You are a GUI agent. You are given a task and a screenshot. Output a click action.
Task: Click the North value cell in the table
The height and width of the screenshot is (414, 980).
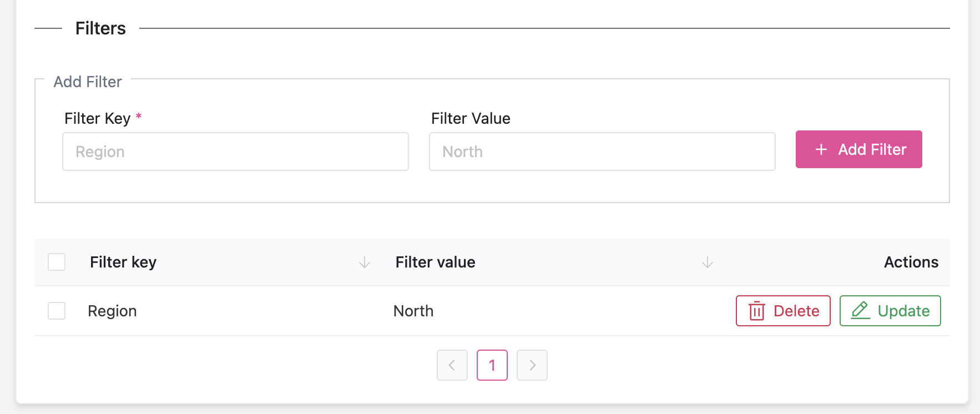(x=413, y=311)
